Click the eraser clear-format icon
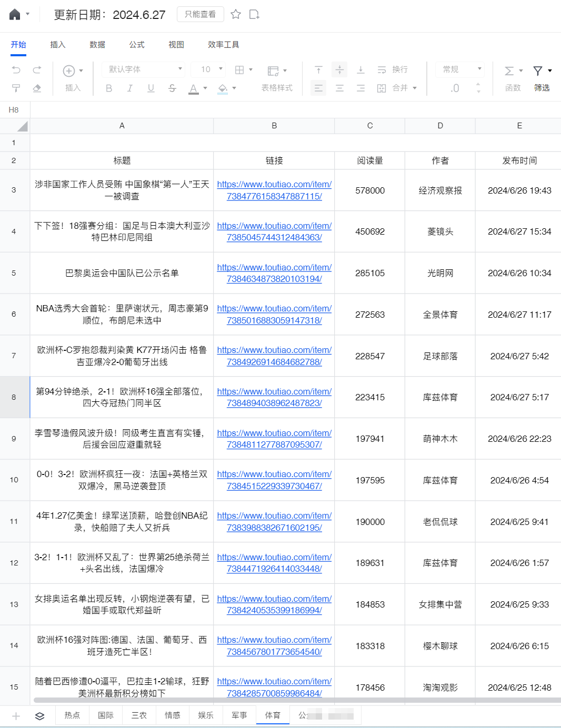561x728 pixels. pos(37,88)
